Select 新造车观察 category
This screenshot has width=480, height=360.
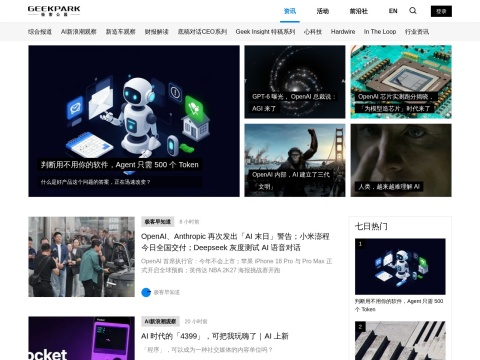point(120,32)
